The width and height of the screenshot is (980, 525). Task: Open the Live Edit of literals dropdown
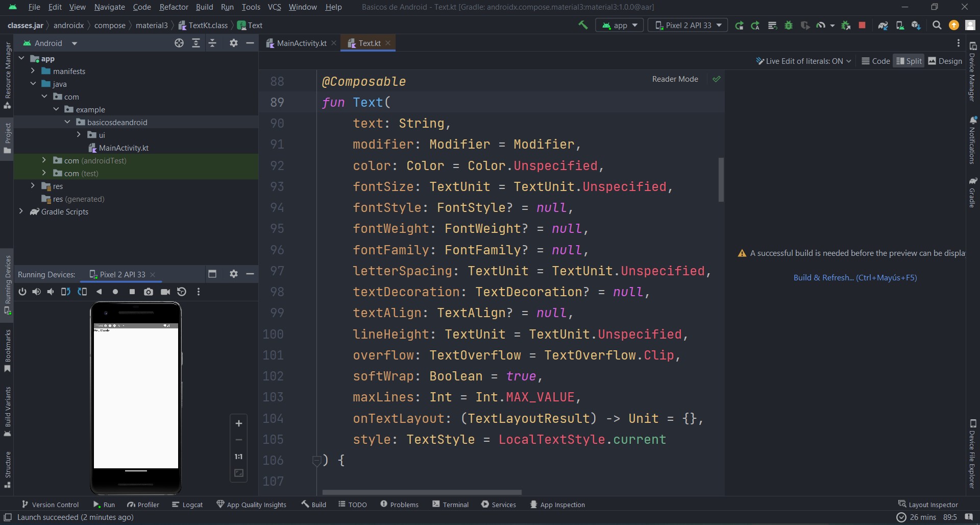[803, 61]
